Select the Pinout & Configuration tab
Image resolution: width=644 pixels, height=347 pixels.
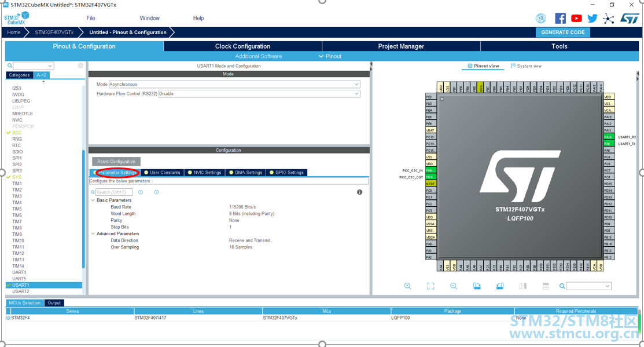coord(84,46)
